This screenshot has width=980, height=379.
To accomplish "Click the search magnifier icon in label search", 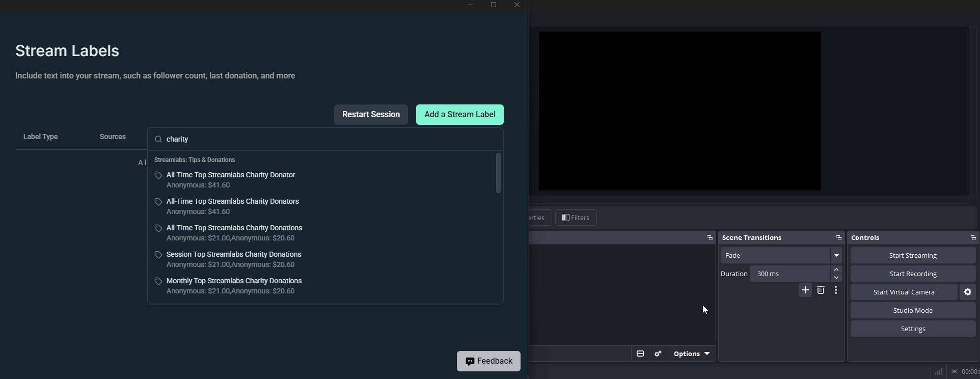I will [158, 139].
